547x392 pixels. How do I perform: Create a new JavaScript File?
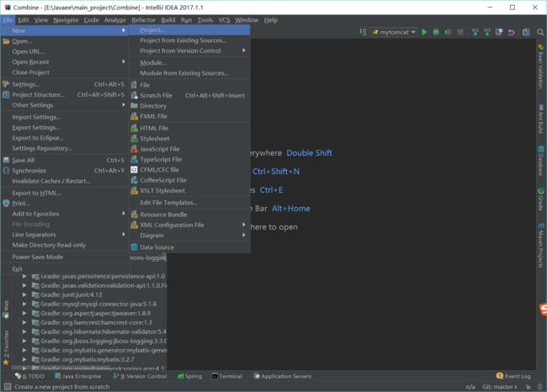click(189, 149)
